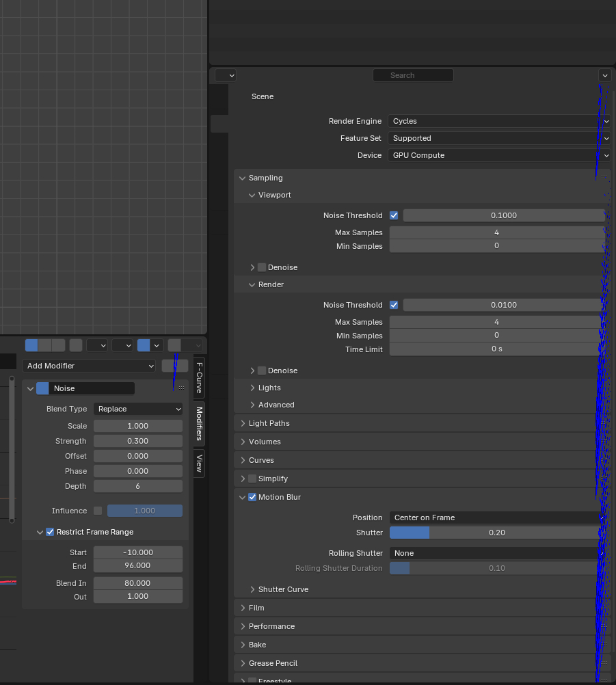Click the leftmost blue icon in graph editor header
The width and height of the screenshot is (616, 685).
click(31, 345)
